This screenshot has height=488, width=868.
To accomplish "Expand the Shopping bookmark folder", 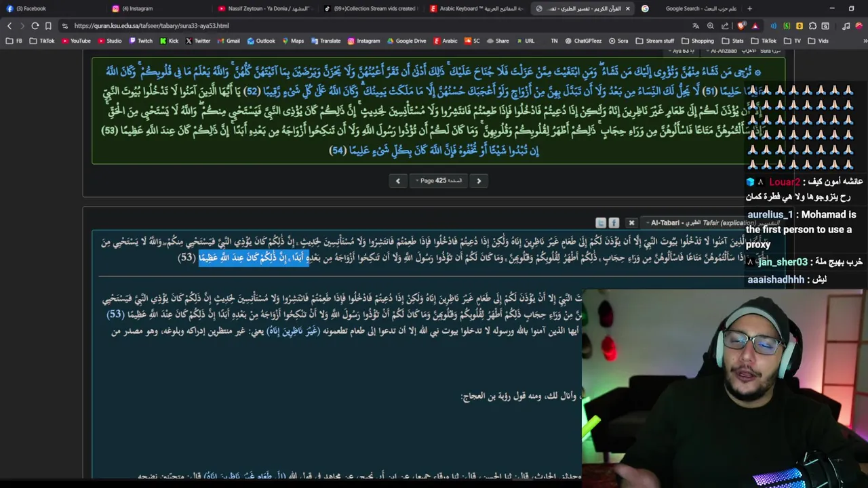I will click(x=697, y=41).
